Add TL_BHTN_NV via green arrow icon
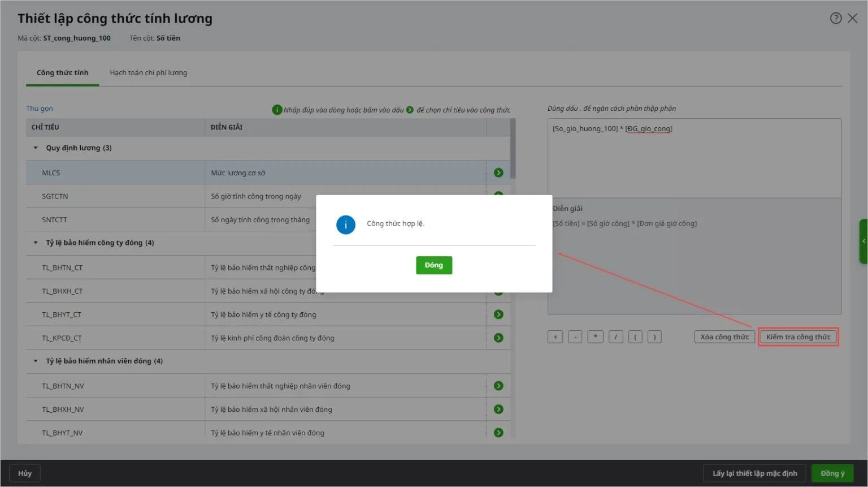The width and height of the screenshot is (868, 487). (x=498, y=386)
